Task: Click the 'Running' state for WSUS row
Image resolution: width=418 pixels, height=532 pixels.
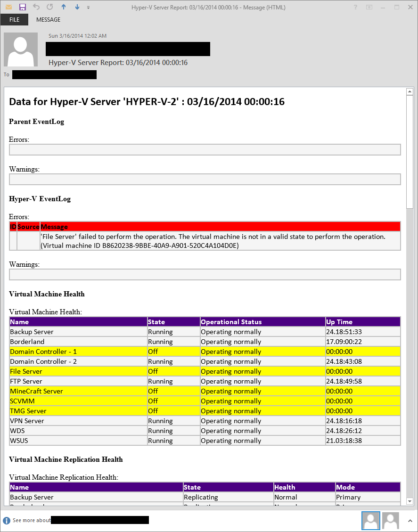Action: tap(161, 441)
